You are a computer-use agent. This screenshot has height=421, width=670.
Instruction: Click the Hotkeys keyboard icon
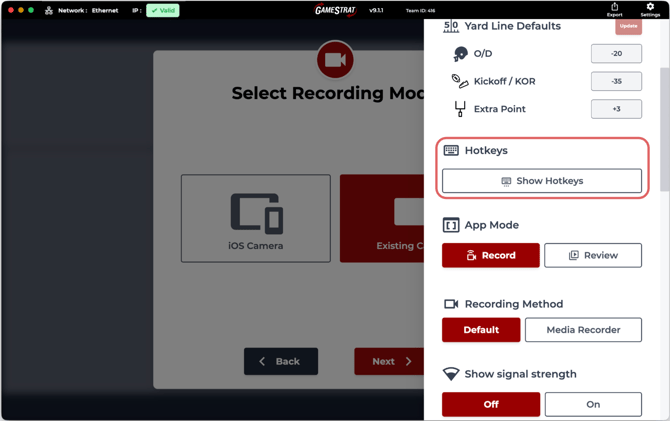451,150
